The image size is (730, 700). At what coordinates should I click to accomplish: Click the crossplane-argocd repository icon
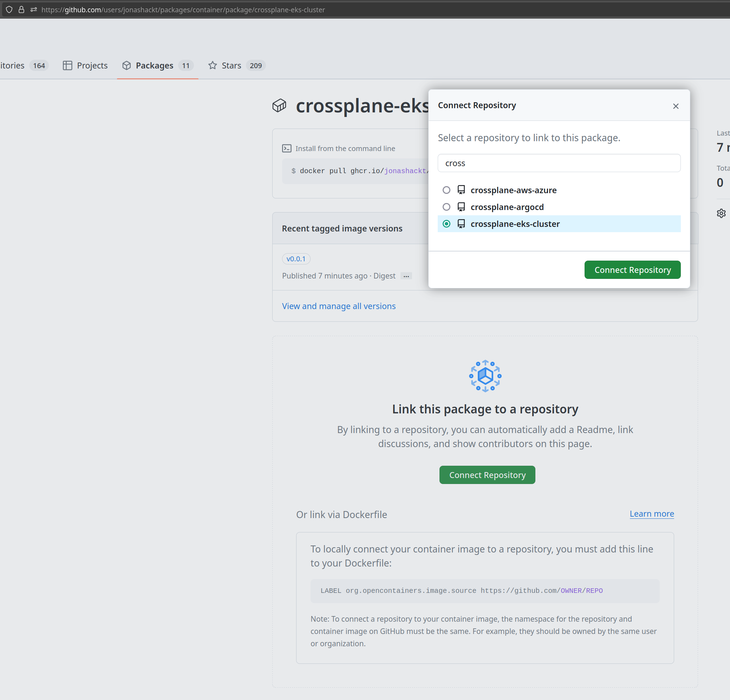pos(461,207)
